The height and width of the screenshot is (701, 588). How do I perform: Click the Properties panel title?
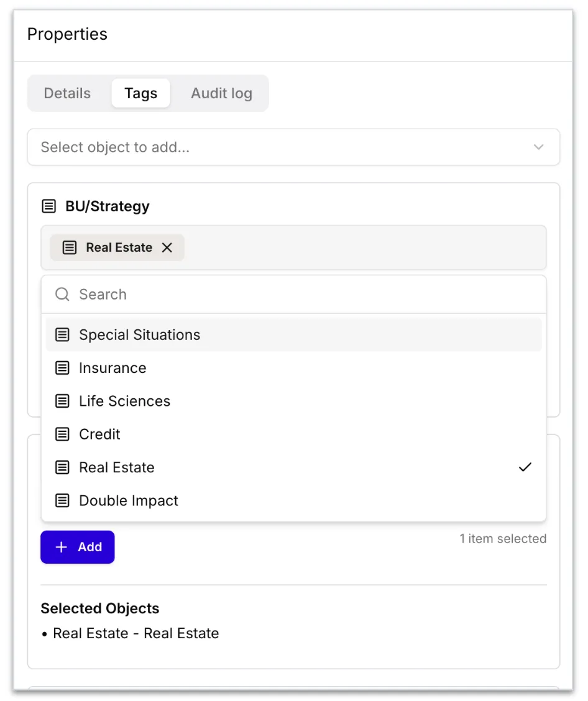[67, 34]
